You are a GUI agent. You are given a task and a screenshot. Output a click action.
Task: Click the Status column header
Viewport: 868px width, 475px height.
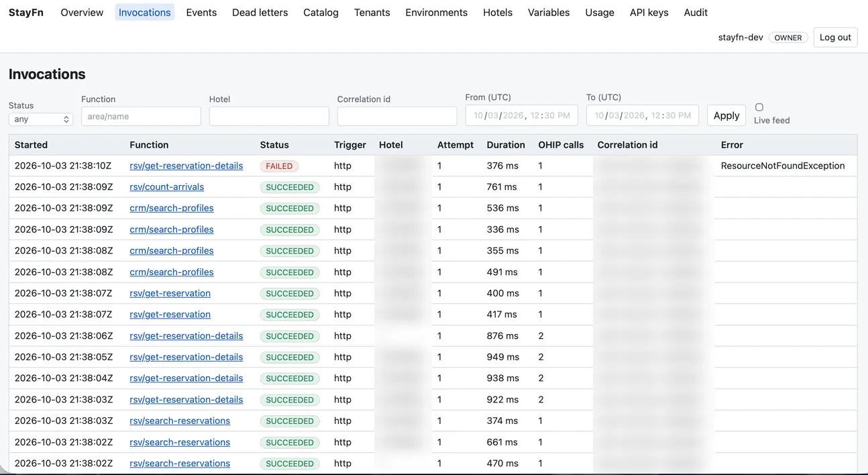coord(274,145)
